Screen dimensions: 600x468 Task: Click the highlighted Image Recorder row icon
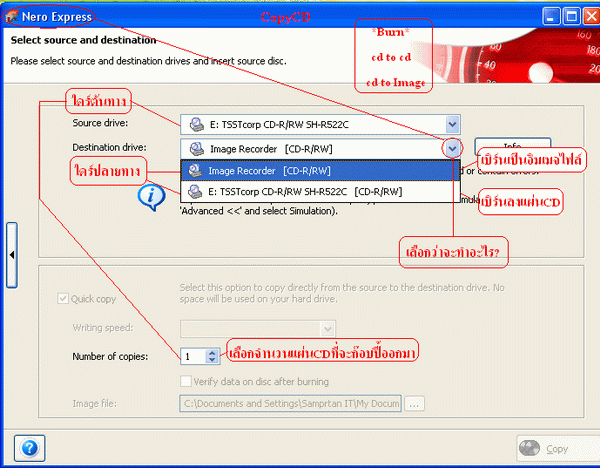pyautogui.click(x=195, y=171)
